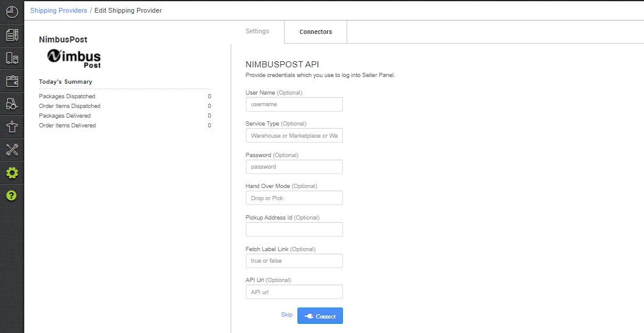644x333 pixels.
Task: Open the dashboard pie chart icon
Action: tap(12, 12)
